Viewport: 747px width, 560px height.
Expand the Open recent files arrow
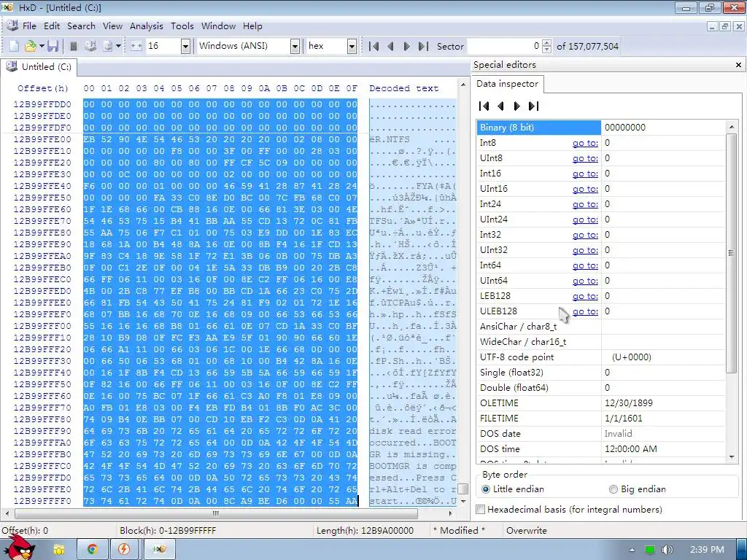pos(42,46)
